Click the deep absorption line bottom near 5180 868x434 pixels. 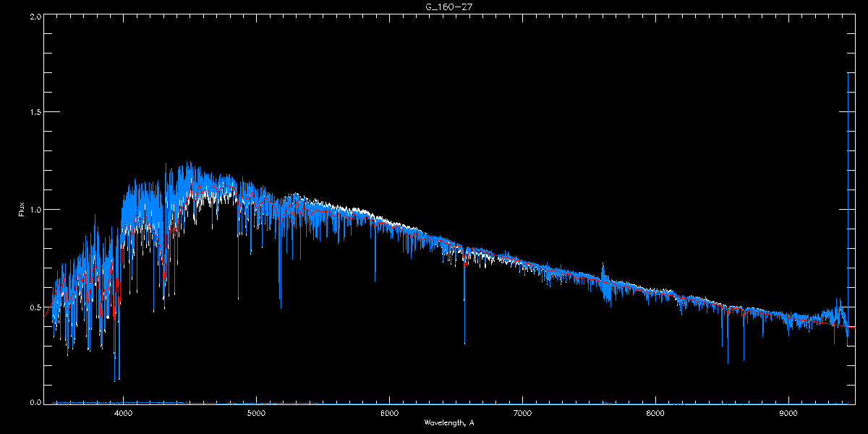[x=281, y=307]
